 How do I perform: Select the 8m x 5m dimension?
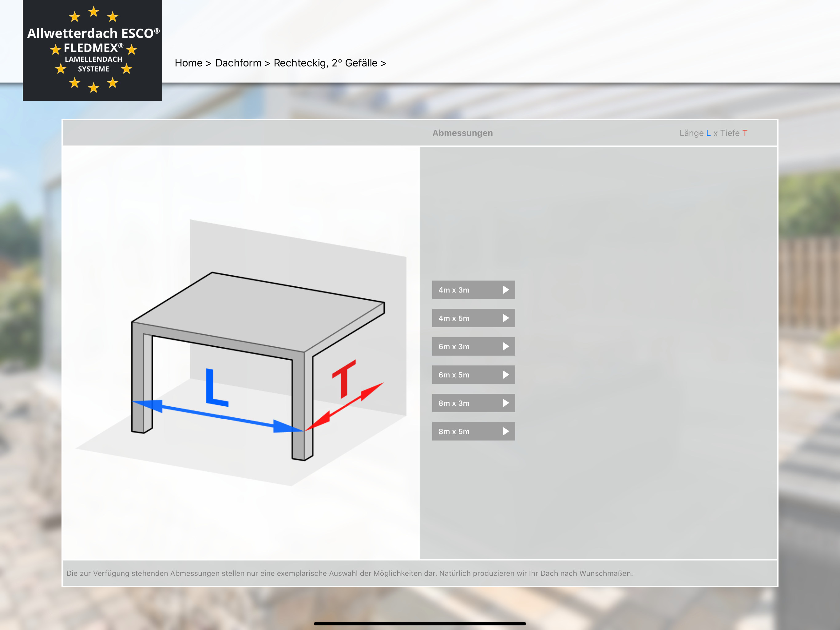point(473,431)
